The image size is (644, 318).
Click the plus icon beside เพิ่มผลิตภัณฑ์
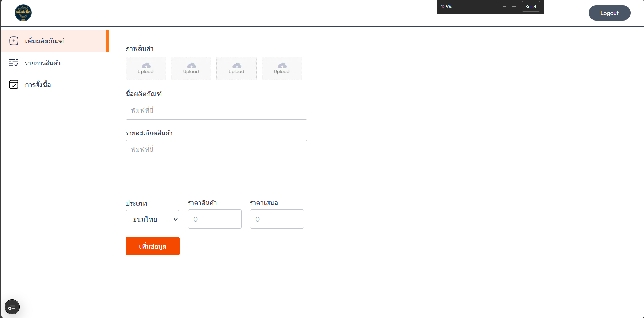pyautogui.click(x=14, y=41)
